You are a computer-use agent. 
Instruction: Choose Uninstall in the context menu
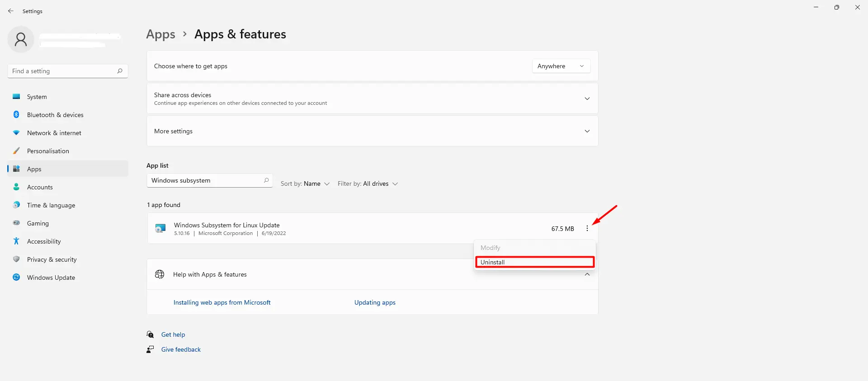pos(535,262)
